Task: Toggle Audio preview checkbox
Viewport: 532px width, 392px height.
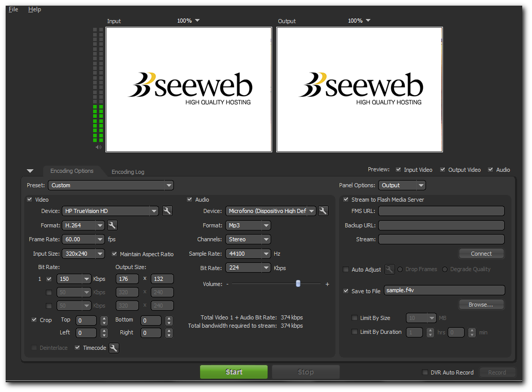Action: click(x=490, y=170)
